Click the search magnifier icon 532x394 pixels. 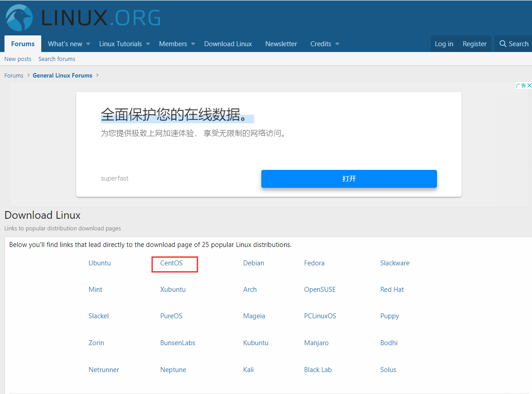503,44
